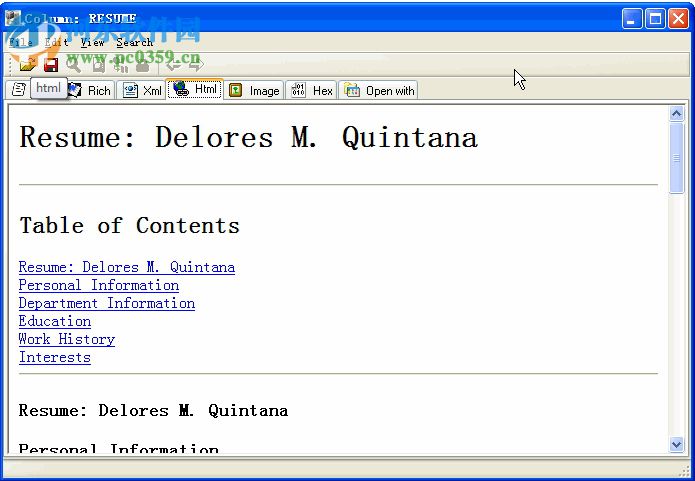
Task: Follow the Interests link
Action: (x=55, y=357)
